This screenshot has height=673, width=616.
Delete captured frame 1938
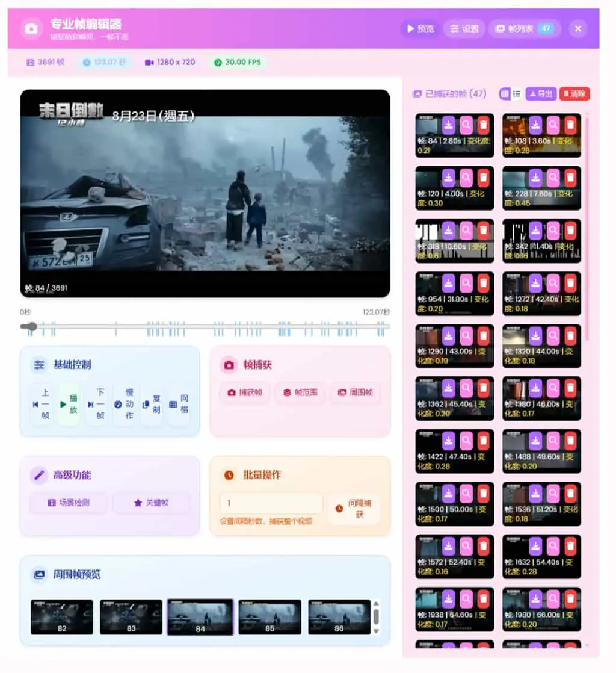[484, 599]
